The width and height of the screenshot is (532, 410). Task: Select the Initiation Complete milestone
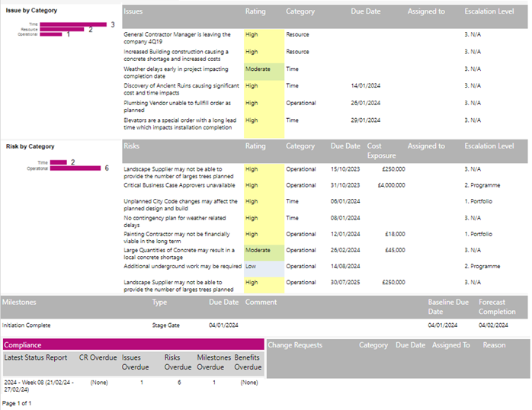point(26,325)
